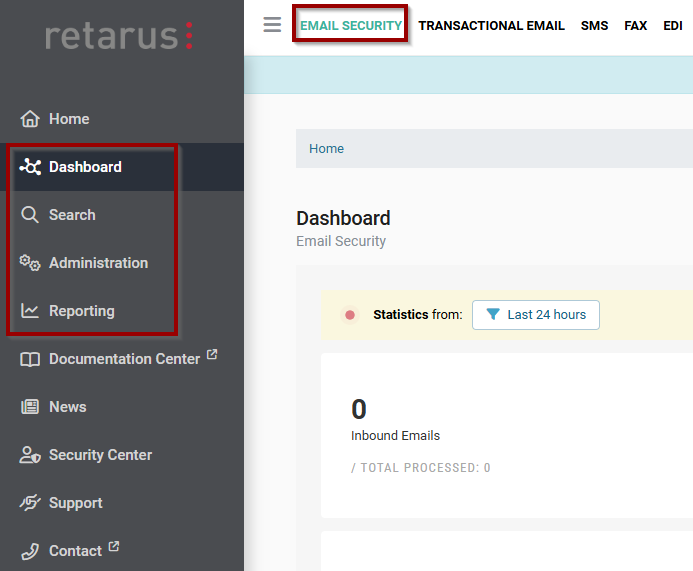Click the retarus logo
This screenshot has width=693, height=571.
(119, 36)
